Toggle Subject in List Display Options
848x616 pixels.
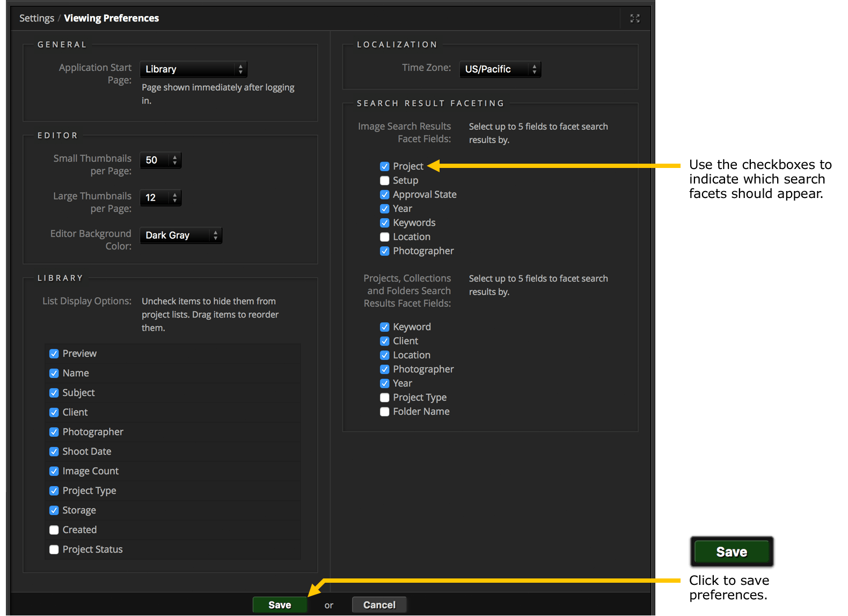(x=54, y=393)
